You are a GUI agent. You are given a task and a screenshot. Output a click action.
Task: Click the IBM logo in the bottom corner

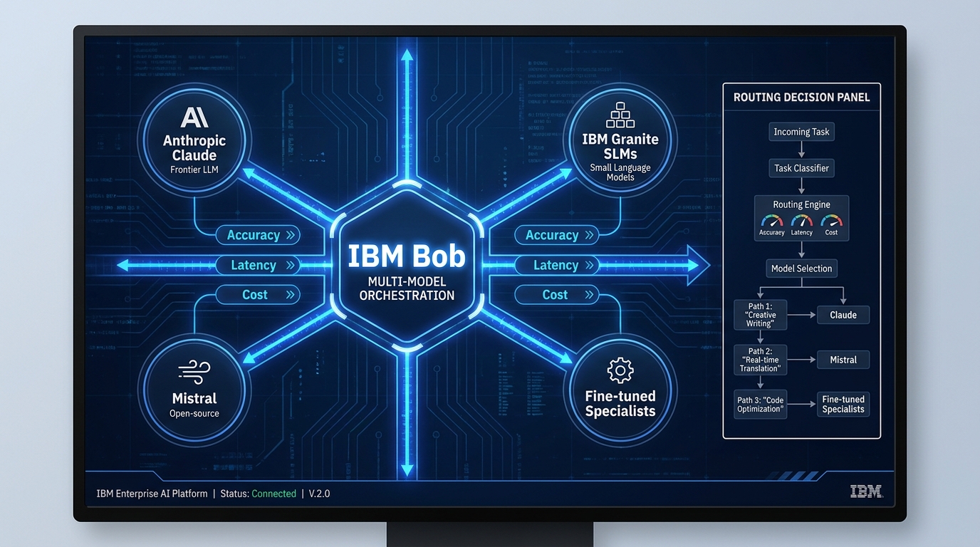click(866, 491)
